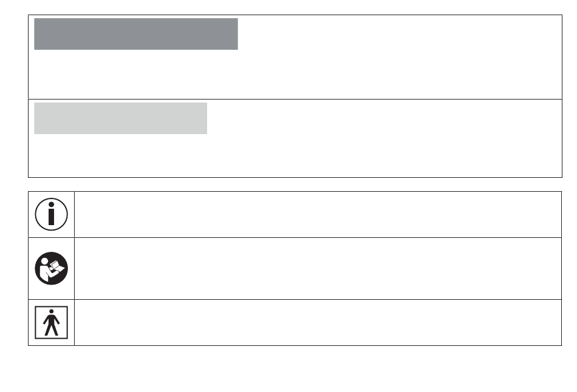Click the dot above the information symbol's i
Viewport: 577px width, 392px height.
coord(51,204)
